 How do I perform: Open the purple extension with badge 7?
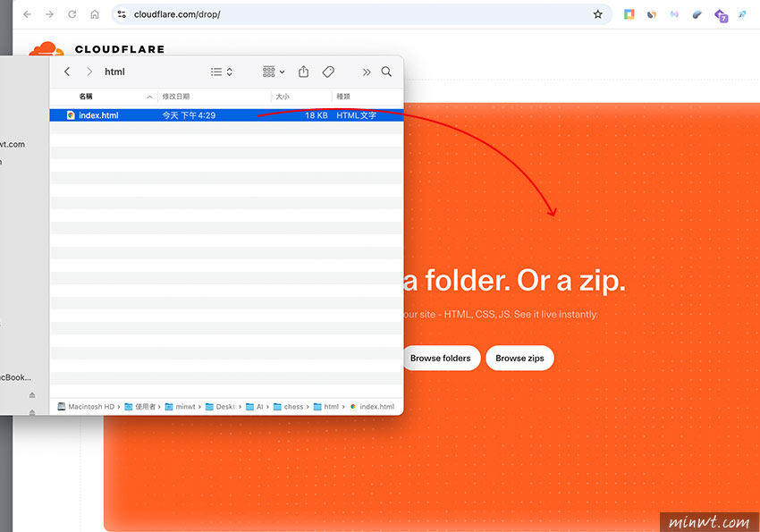[x=721, y=15]
